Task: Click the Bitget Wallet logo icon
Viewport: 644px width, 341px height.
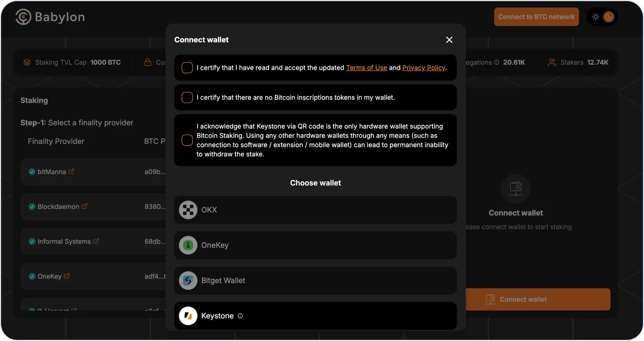Action: pos(188,281)
